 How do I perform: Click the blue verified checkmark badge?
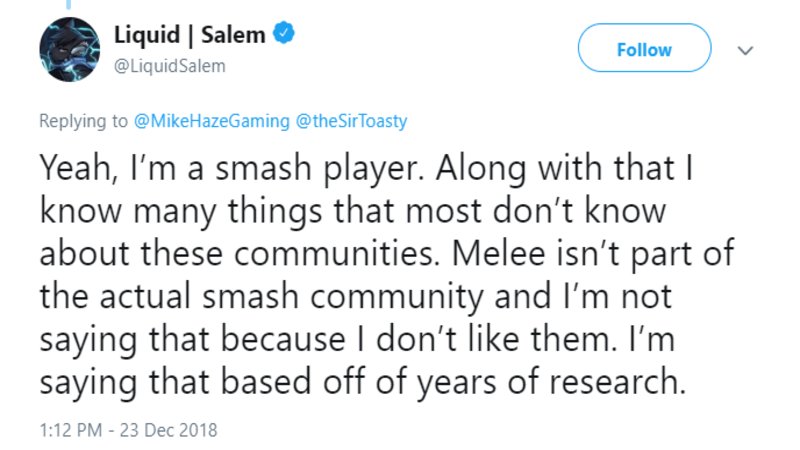pyautogui.click(x=284, y=33)
